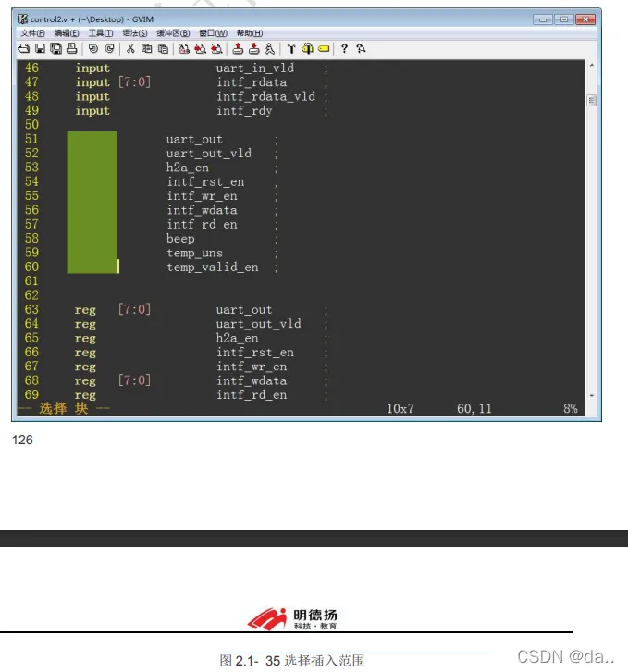Click 'temp_valid_en' on line 60

213,268
